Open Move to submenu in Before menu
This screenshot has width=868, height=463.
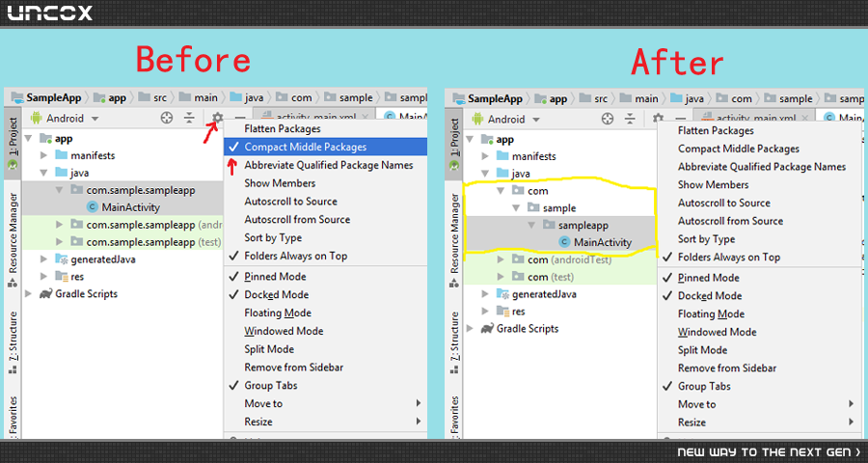[326, 403]
